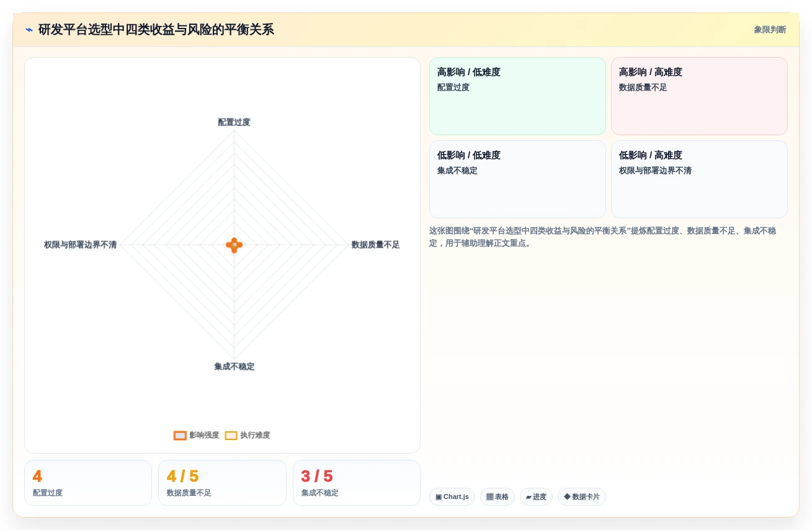812x530 pixels.
Task: Toggle the 影响强度 legend swatch
Action: click(x=180, y=436)
